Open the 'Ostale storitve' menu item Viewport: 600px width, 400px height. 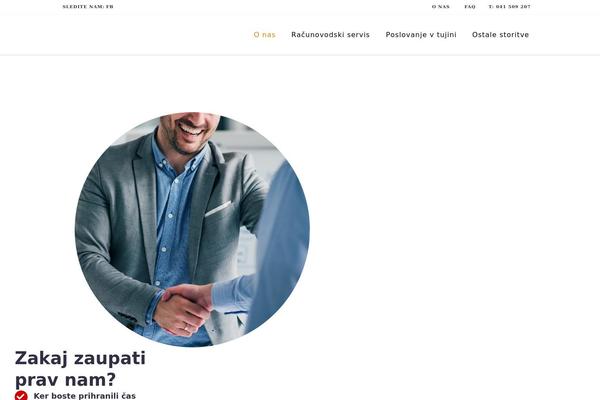pyautogui.click(x=500, y=35)
